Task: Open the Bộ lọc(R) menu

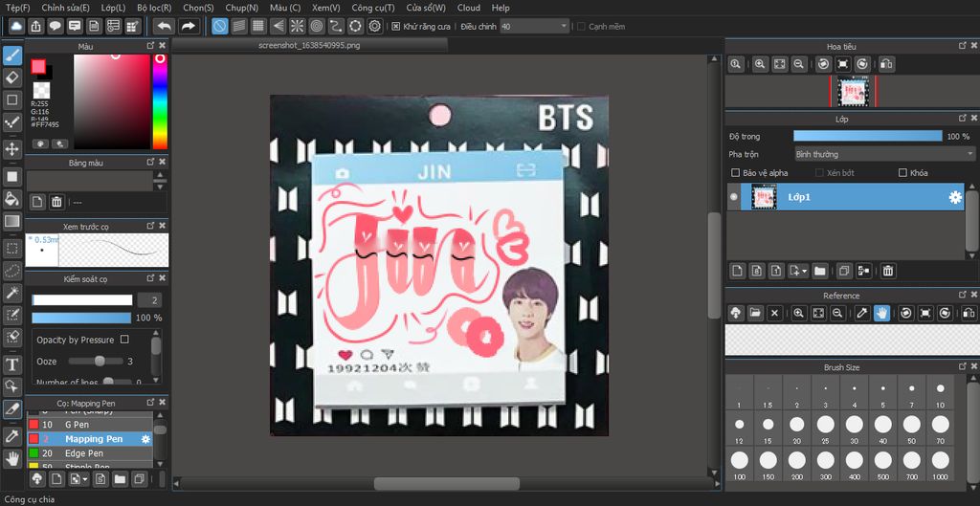Action: (154, 8)
